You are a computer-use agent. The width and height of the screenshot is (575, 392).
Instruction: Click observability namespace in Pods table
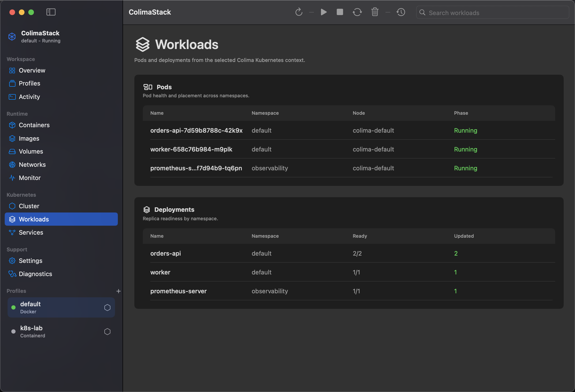pos(270,168)
